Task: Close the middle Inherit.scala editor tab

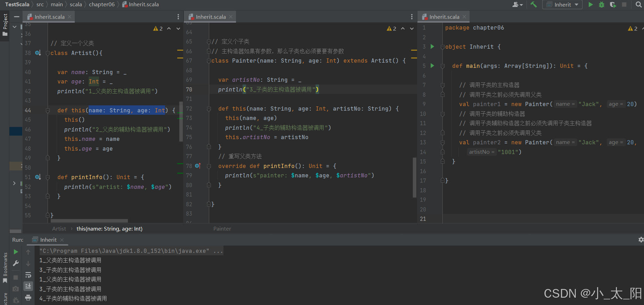Action: click(x=231, y=17)
